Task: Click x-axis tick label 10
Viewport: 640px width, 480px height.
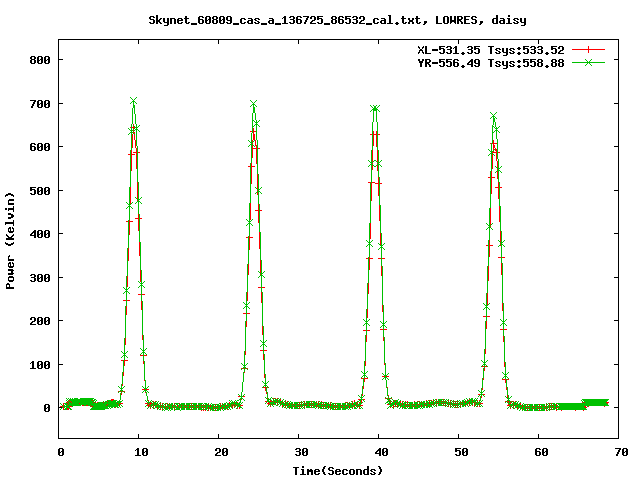Action: click(x=141, y=452)
